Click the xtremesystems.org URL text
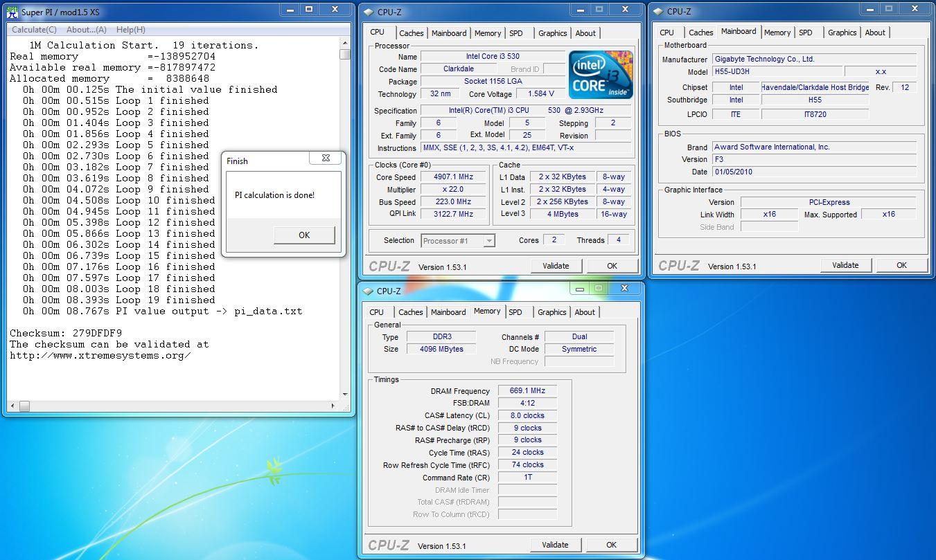Image resolution: width=936 pixels, height=560 pixels. coord(100,355)
